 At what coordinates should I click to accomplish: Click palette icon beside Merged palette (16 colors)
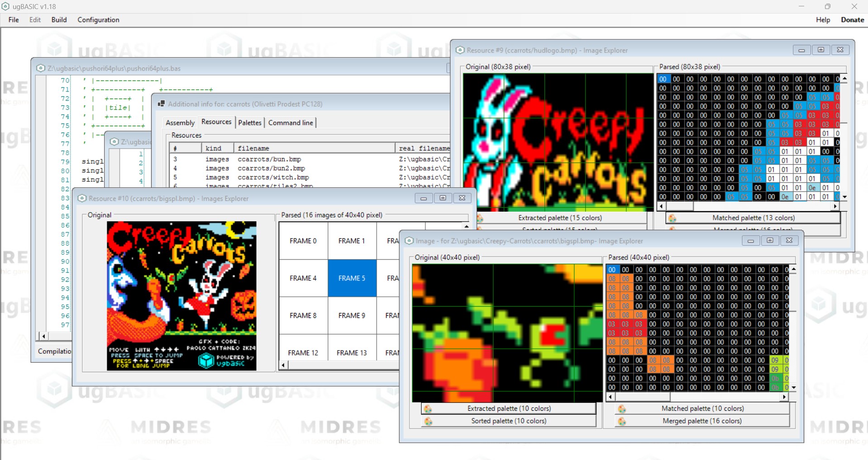[622, 422]
